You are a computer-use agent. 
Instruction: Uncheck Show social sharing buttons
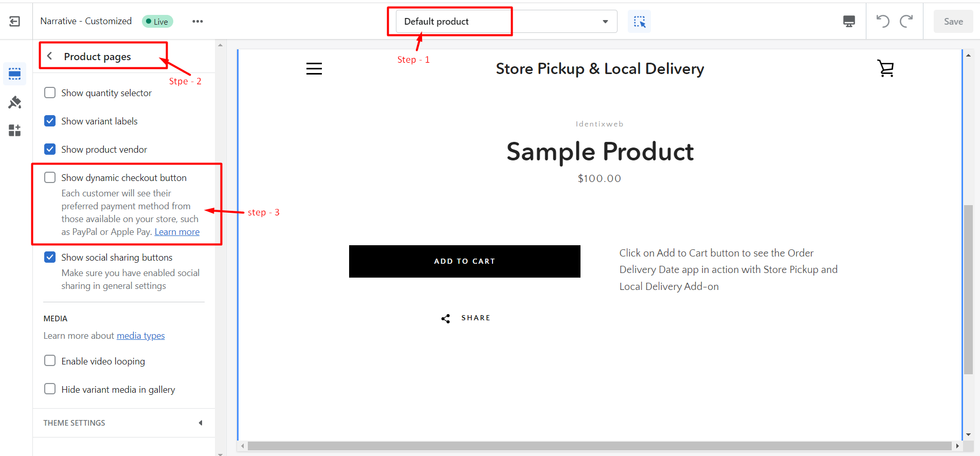coord(50,257)
